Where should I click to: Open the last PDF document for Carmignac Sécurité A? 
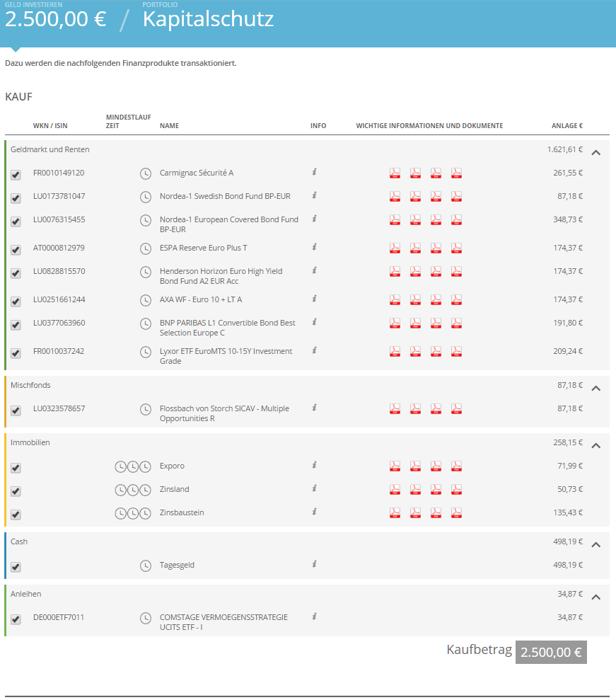click(456, 173)
